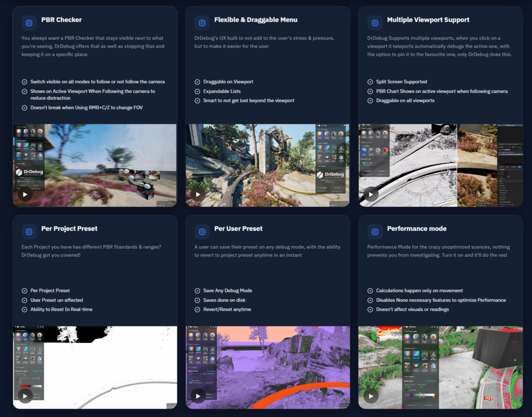Click check icon next to Save Any Debug Mode

197,291
